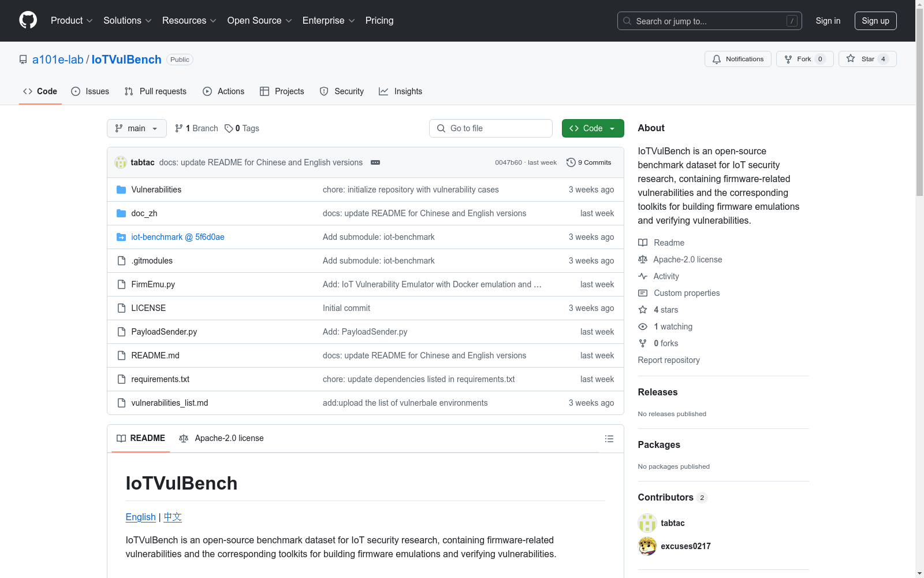This screenshot has height=578, width=924.
Task: Open the Contributors heading link
Action: click(672, 497)
